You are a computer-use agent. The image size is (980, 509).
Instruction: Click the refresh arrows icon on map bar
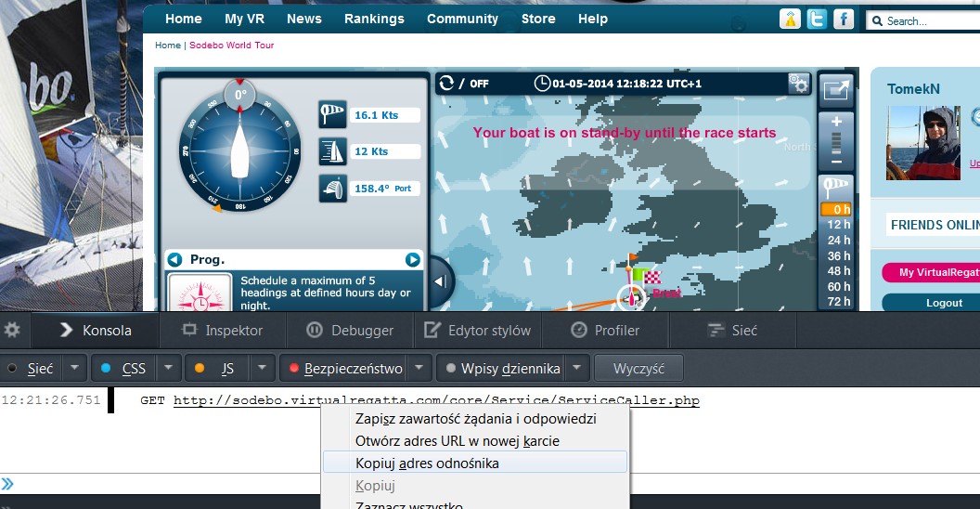(446, 83)
